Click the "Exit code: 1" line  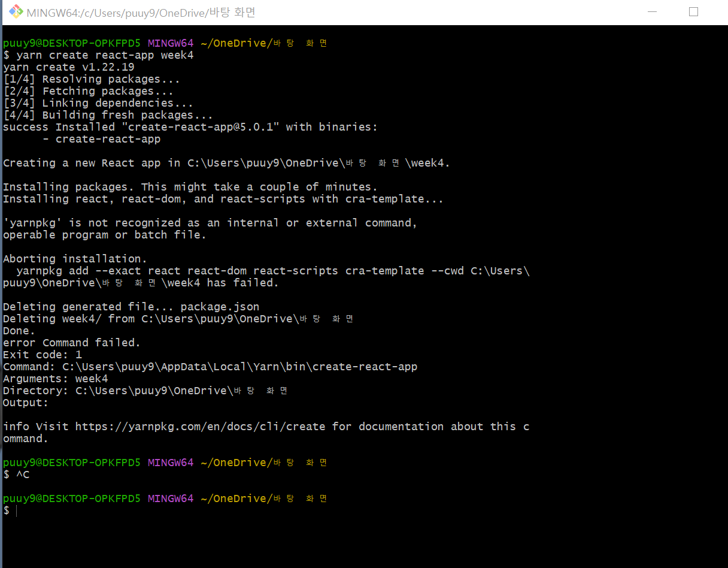(43, 355)
